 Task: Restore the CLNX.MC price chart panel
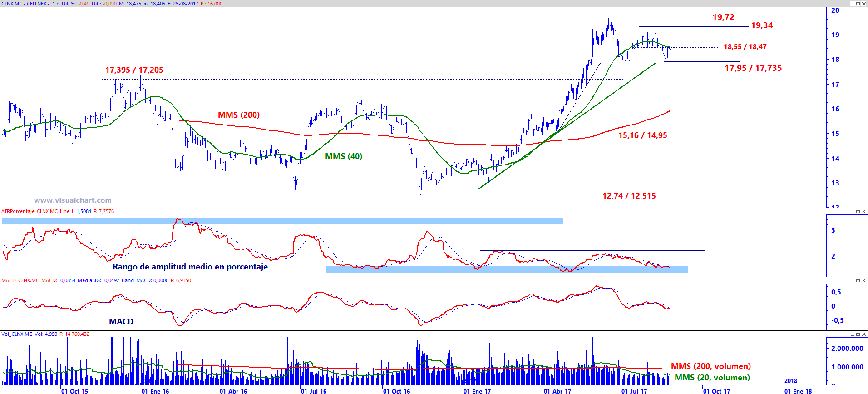858,4
